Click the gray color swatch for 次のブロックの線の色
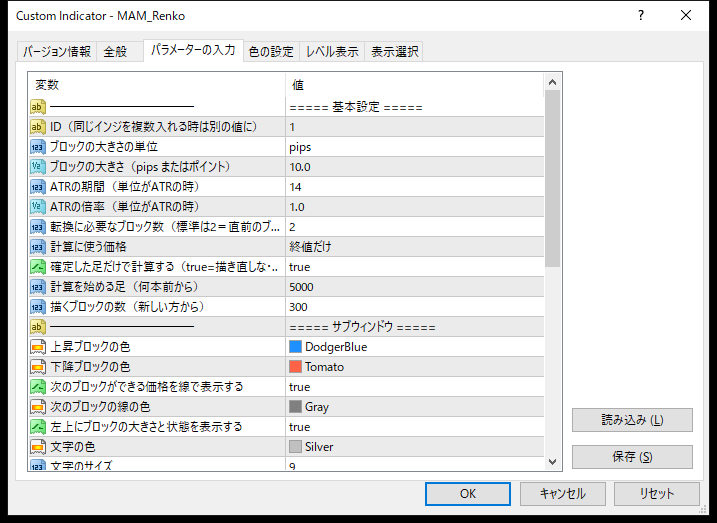Viewport: 717px width, 523px height. tap(295, 407)
